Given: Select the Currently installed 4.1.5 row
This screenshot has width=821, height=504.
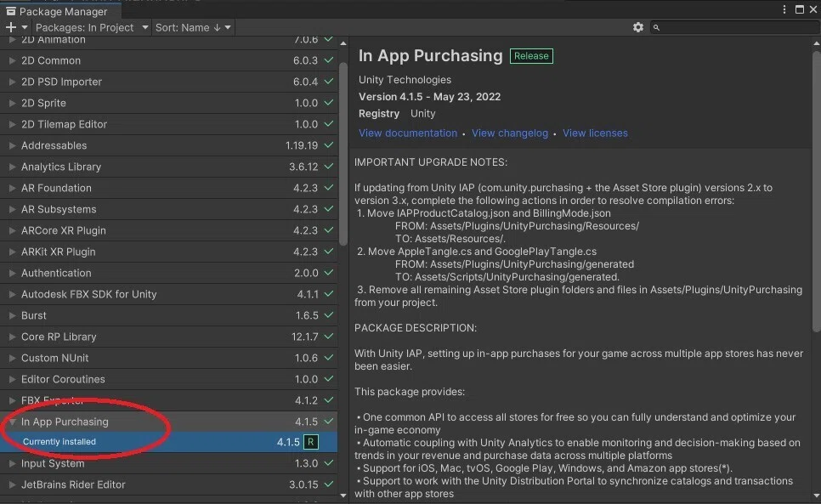Looking at the screenshot, I should (168, 442).
